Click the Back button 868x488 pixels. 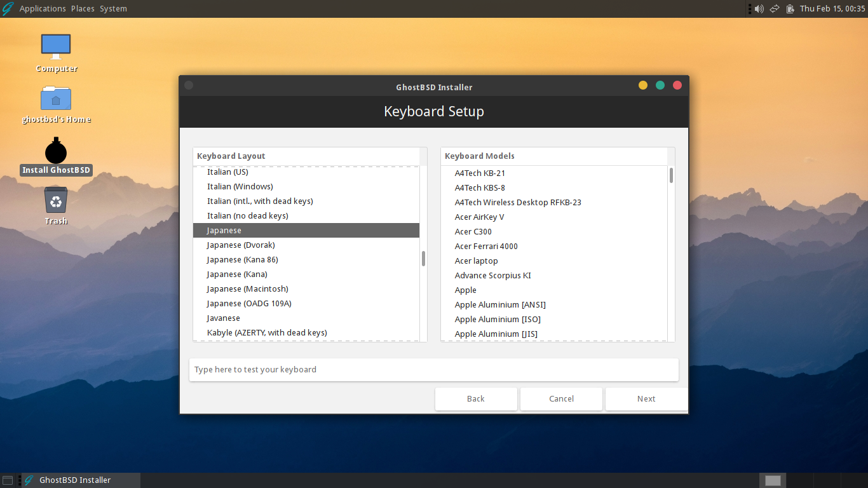pos(476,399)
